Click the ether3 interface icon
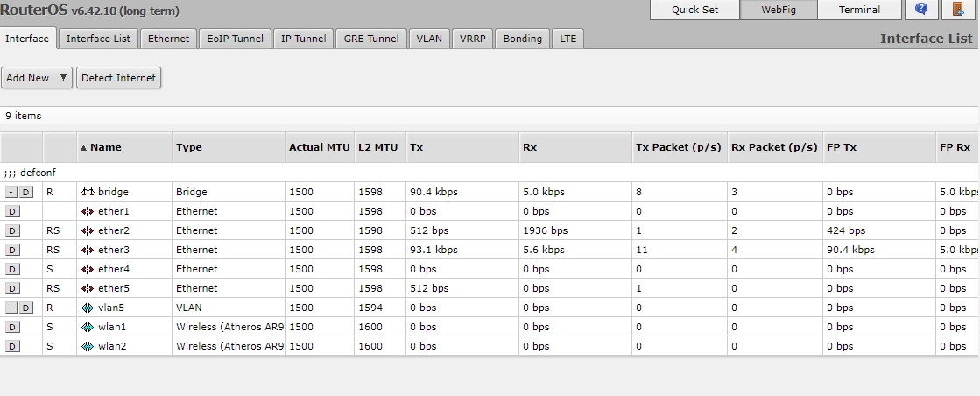This screenshot has height=396, width=980. [88, 251]
